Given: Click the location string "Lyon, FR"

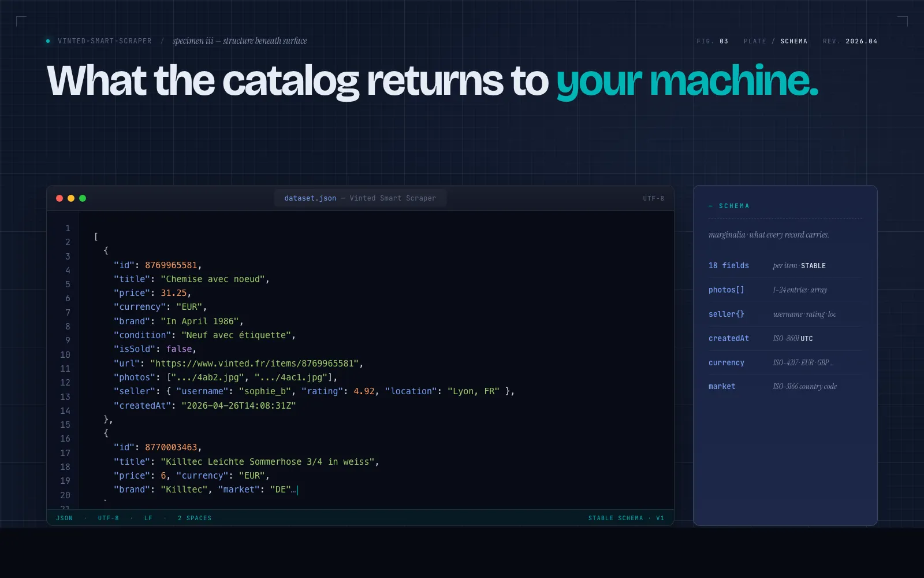Looking at the screenshot, I should coord(474,391).
